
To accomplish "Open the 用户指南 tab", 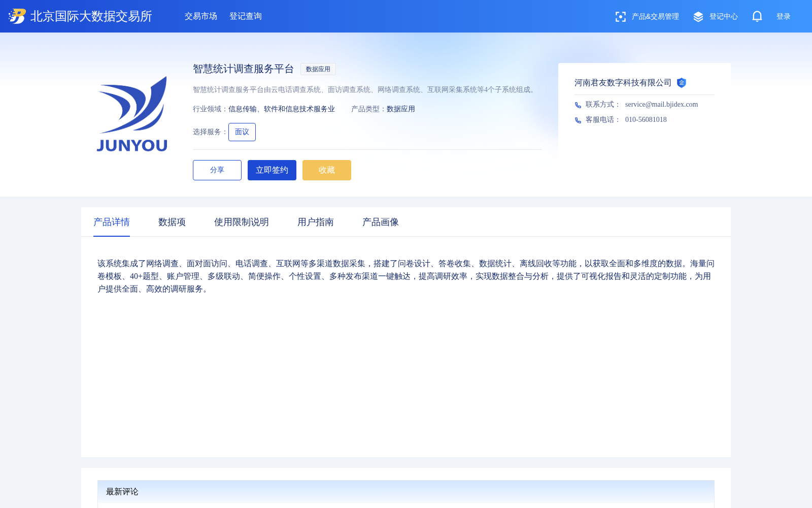I will pyautogui.click(x=316, y=222).
